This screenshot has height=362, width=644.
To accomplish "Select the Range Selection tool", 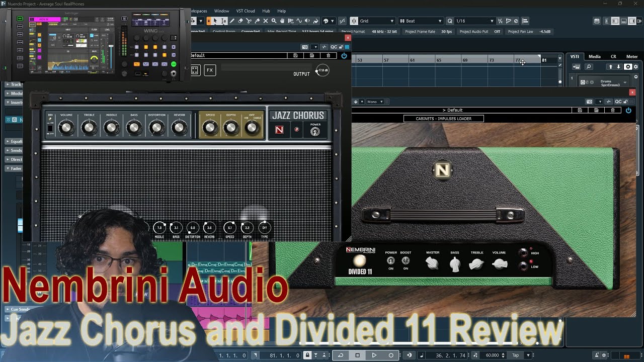I will pos(224,21).
